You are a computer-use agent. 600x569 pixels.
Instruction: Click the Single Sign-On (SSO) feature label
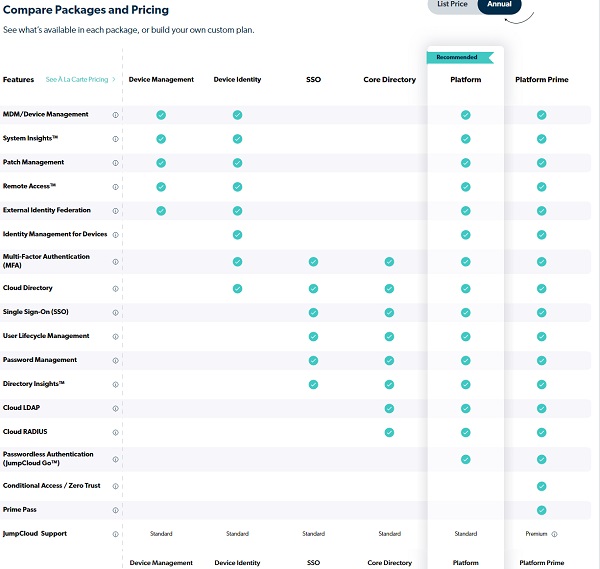(36, 312)
